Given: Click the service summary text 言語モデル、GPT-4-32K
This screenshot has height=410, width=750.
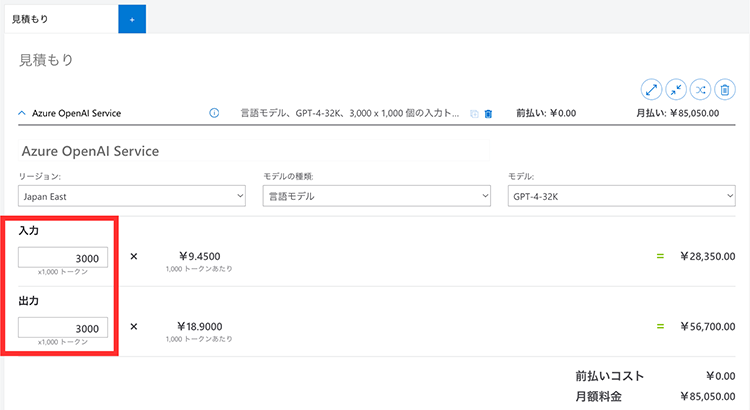Looking at the screenshot, I should pos(350,113).
